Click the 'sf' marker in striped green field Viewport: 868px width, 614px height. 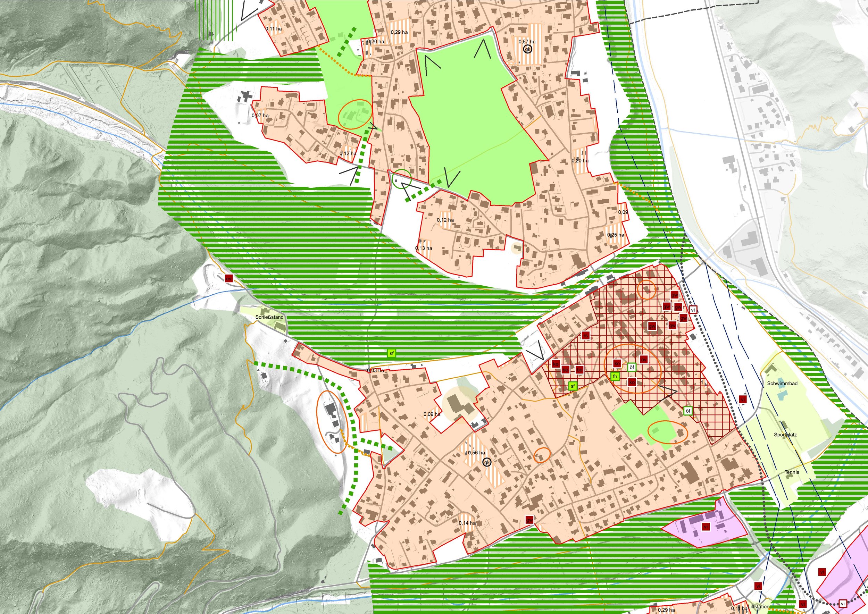pos(391,353)
